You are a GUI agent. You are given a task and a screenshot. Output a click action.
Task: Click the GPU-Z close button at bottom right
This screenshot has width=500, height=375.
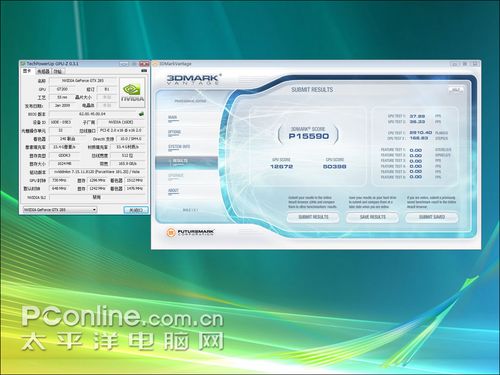[136, 210]
